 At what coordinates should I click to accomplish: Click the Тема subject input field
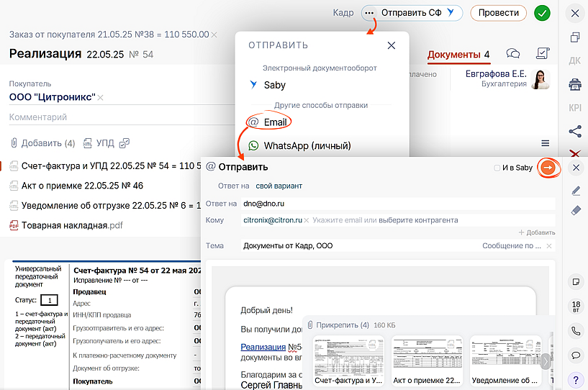[x=360, y=246]
